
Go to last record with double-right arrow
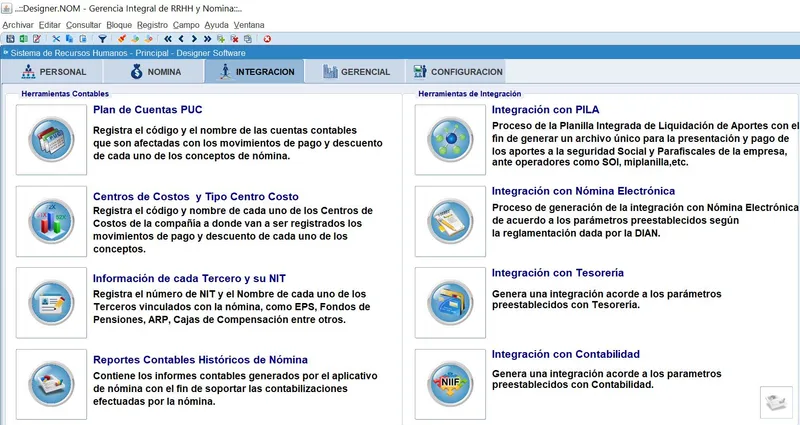click(208, 39)
